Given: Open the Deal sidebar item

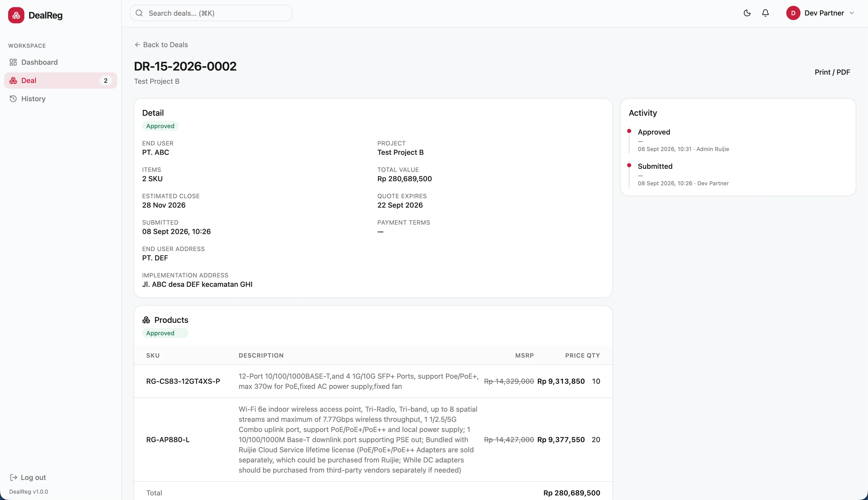Looking at the screenshot, I should tap(61, 80).
